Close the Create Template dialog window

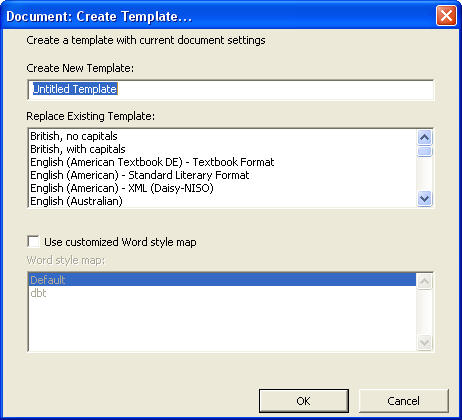point(446,16)
